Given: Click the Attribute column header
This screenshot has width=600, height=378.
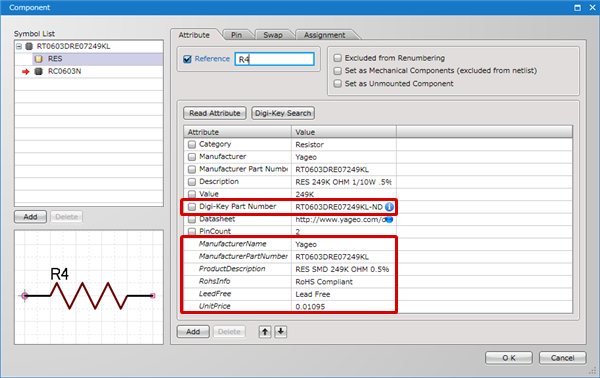Looking at the screenshot, I should (238, 132).
